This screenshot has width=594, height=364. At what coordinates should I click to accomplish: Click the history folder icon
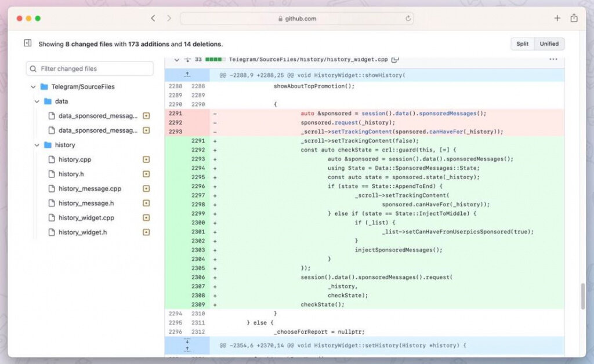point(48,145)
